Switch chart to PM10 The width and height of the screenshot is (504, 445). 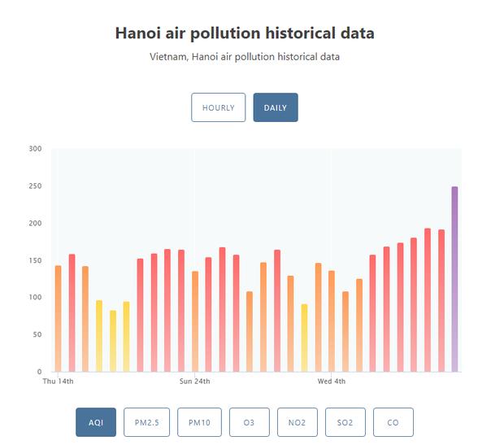click(x=199, y=422)
